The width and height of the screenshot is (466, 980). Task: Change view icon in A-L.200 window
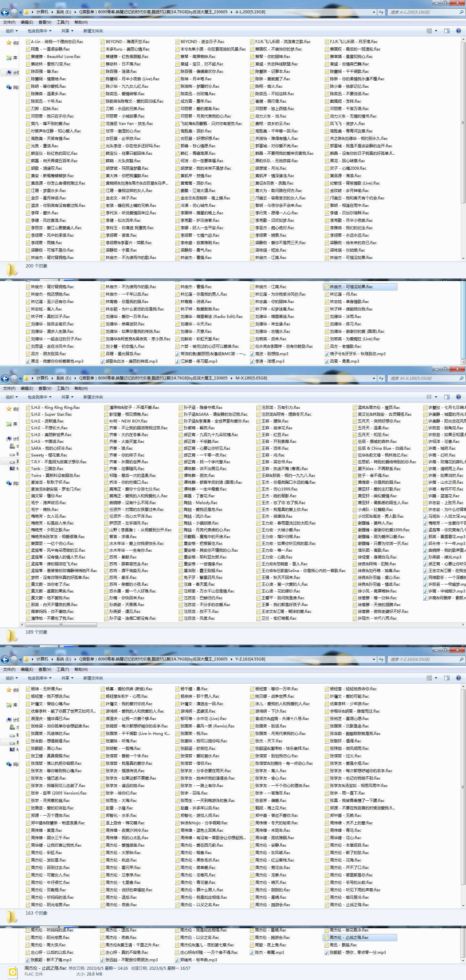[x=429, y=31]
